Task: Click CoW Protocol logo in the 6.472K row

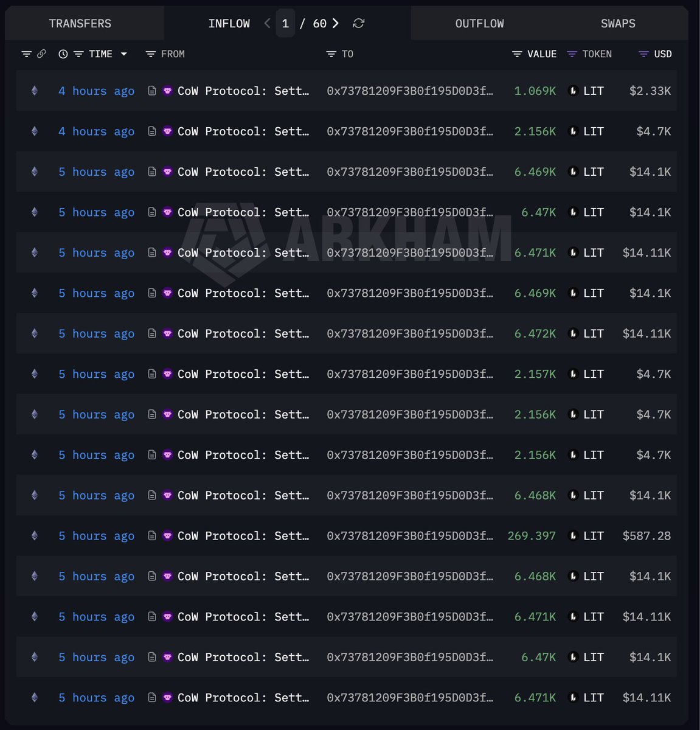Action: (168, 333)
